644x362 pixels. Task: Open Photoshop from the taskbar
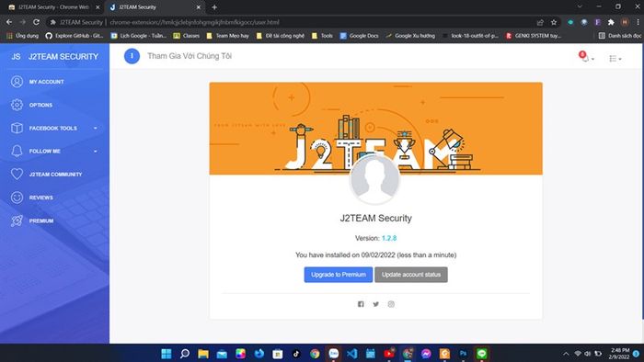(x=463, y=354)
